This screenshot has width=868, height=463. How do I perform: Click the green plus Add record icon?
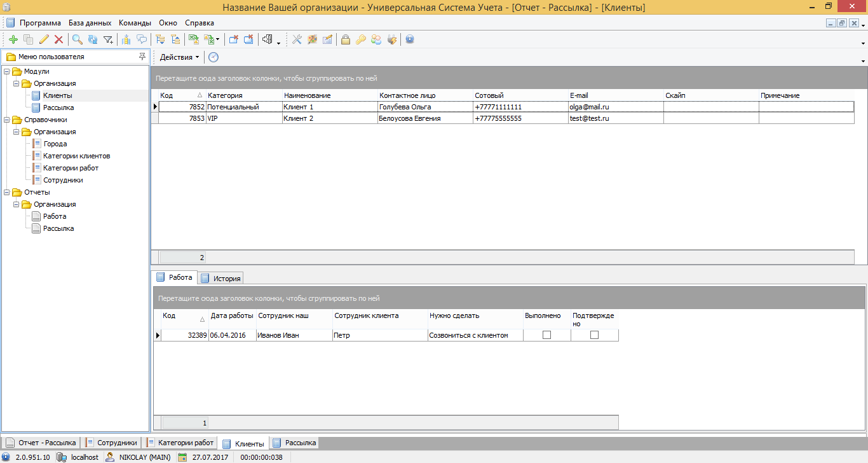click(x=13, y=39)
